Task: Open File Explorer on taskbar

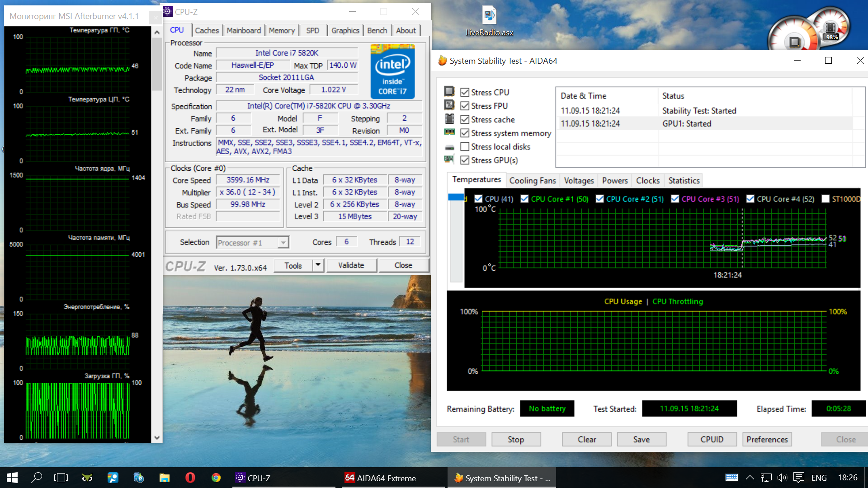Action: pyautogui.click(x=165, y=478)
